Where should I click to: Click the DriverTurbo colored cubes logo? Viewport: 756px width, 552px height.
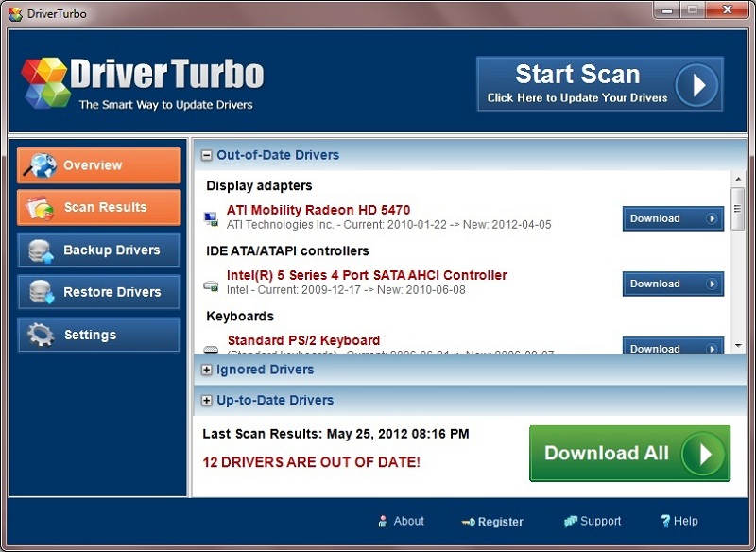coord(45,82)
